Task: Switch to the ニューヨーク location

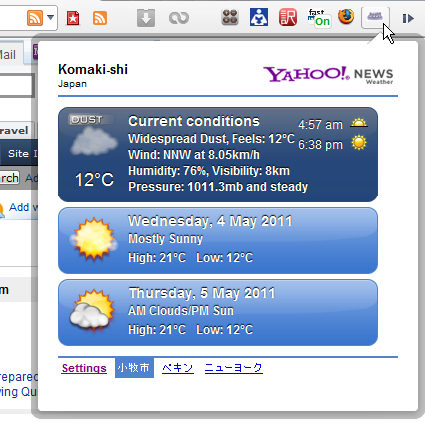Action: [x=234, y=368]
